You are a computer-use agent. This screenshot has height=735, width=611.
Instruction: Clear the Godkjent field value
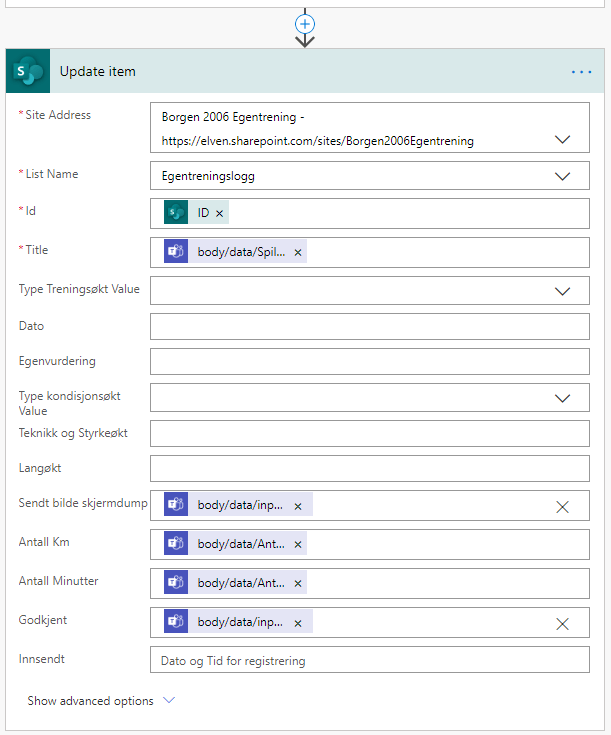(562, 623)
